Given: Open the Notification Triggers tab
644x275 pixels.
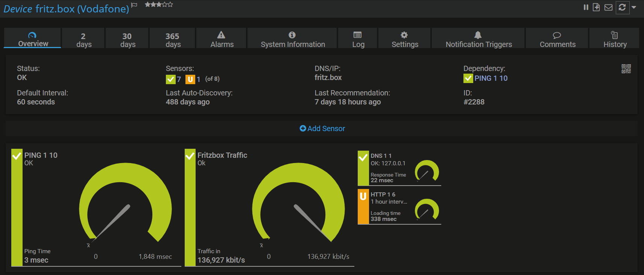Looking at the screenshot, I should tap(478, 39).
